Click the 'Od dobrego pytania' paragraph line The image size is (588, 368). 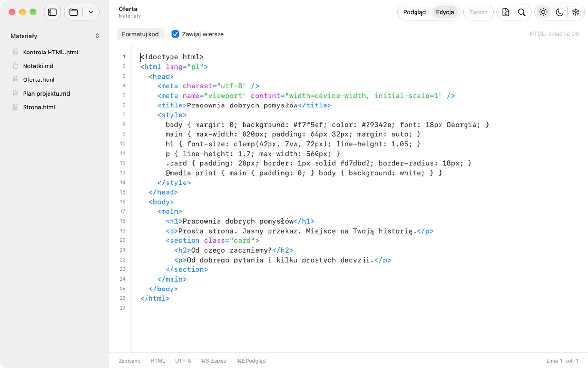(x=282, y=260)
